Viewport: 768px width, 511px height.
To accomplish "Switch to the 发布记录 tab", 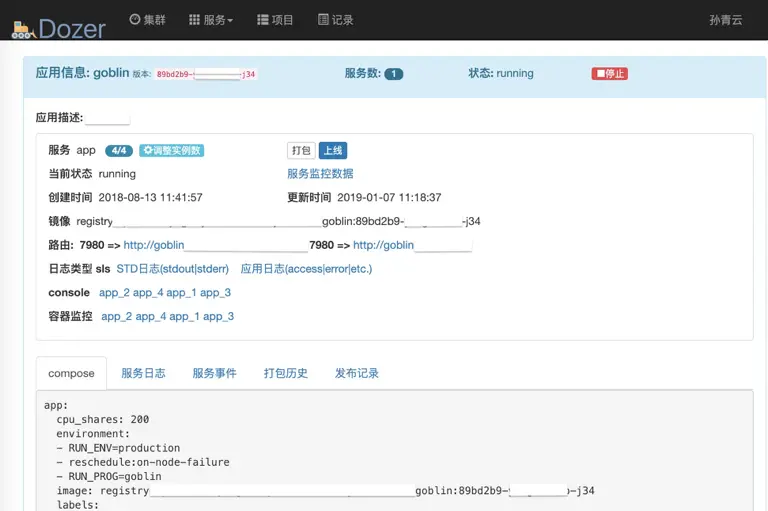I will [357, 373].
